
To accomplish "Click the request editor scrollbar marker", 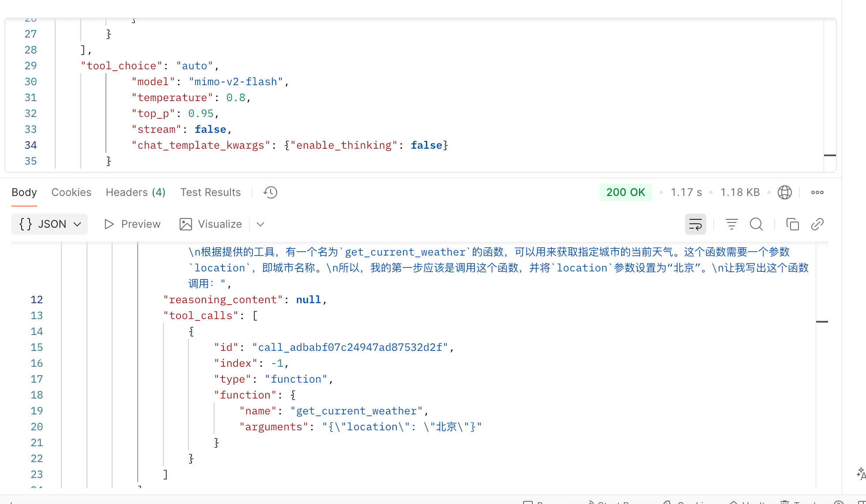I will point(830,155).
